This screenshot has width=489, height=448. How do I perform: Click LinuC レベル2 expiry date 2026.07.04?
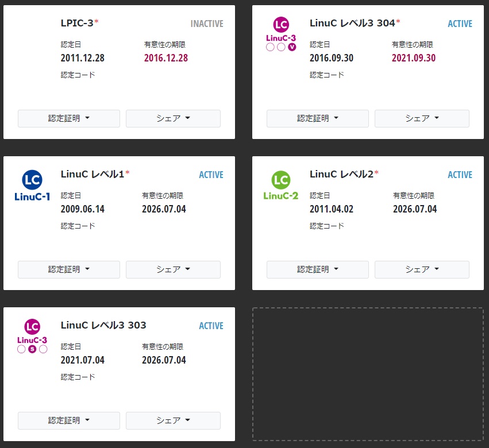pyautogui.click(x=415, y=209)
